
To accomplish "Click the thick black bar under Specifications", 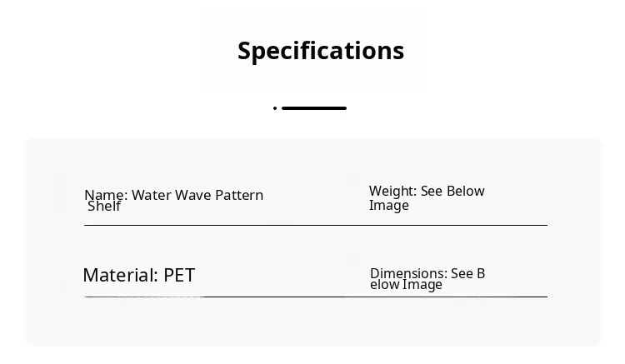I will (314, 108).
